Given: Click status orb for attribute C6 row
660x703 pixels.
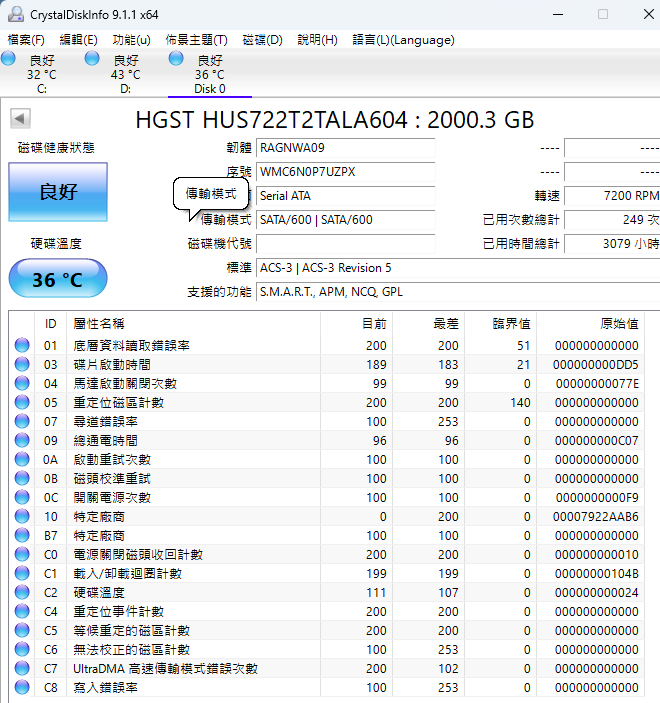Looking at the screenshot, I should point(22,649).
